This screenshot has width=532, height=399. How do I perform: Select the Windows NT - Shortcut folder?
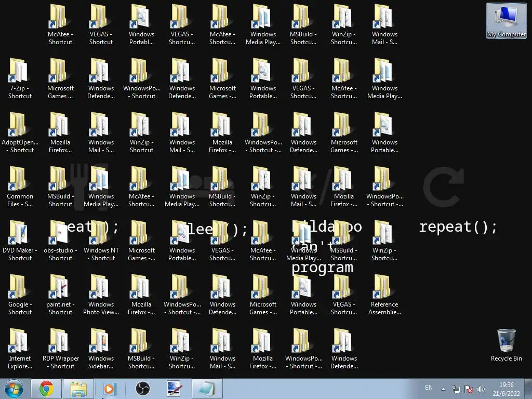point(101,241)
